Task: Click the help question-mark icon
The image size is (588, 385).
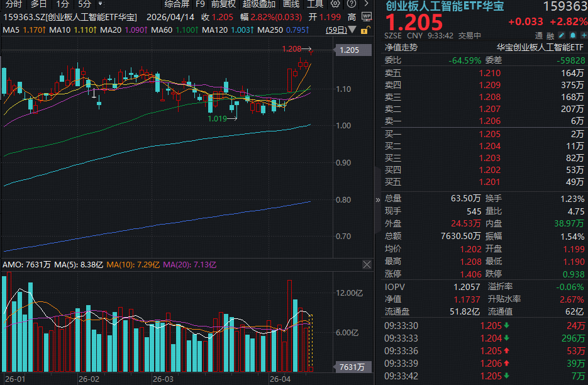Action: point(350,4)
